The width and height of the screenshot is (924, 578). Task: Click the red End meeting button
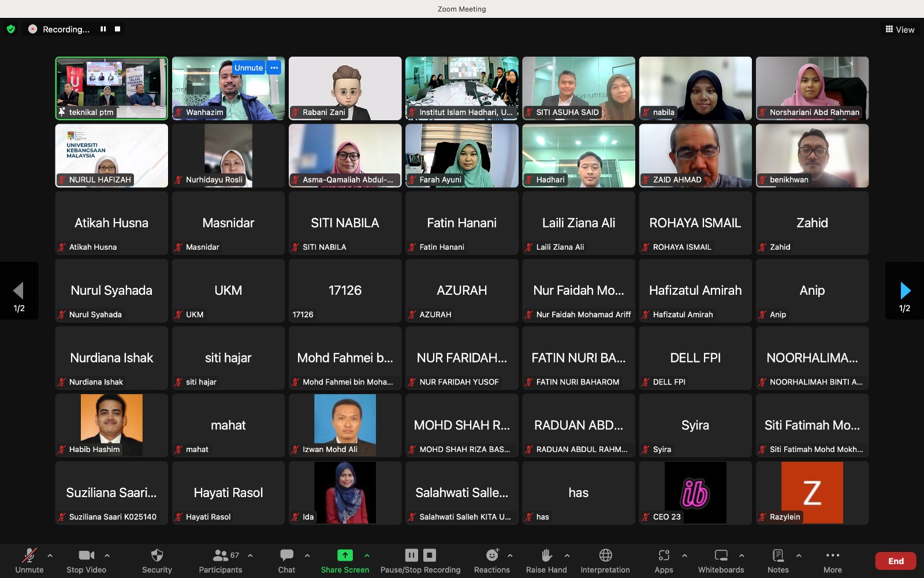click(895, 561)
